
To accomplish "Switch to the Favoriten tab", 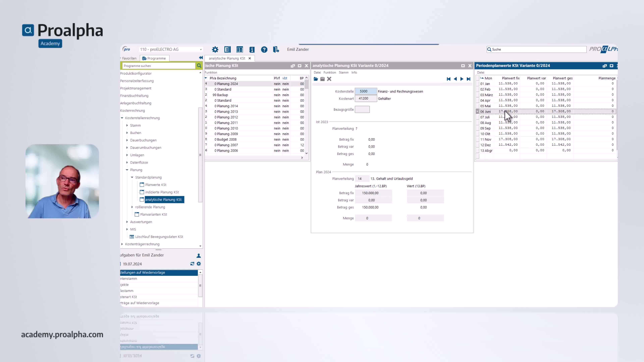I will [x=129, y=58].
